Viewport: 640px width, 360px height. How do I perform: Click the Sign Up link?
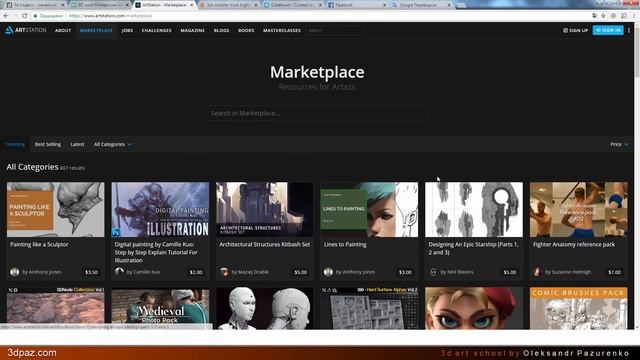click(576, 30)
